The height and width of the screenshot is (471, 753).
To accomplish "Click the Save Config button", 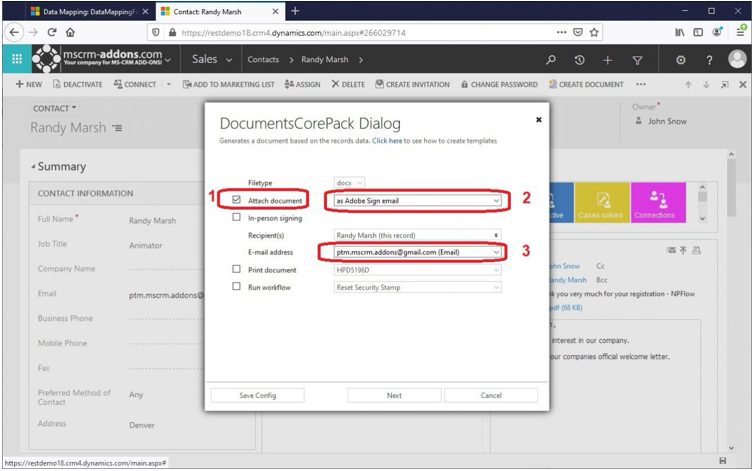I will 257,395.
